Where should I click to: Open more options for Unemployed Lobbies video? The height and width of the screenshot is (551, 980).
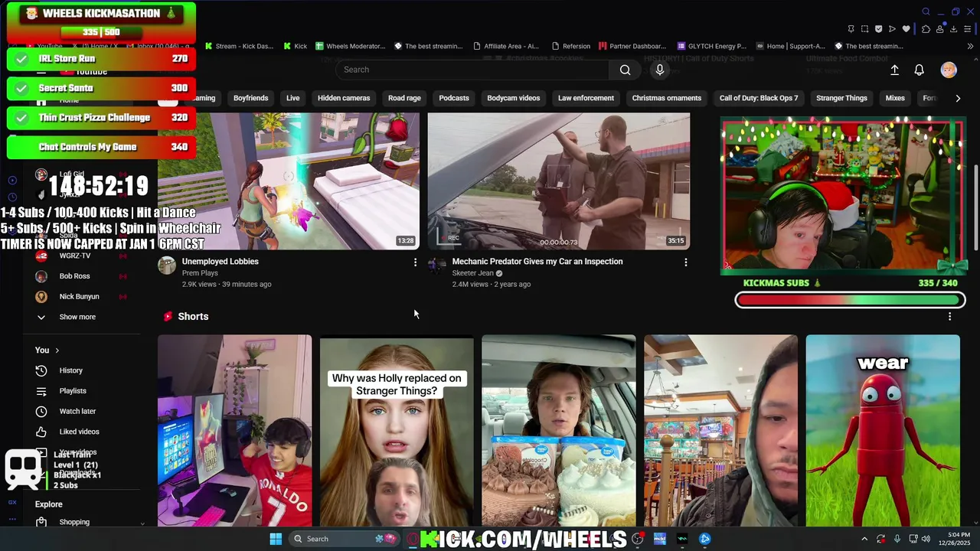(415, 262)
